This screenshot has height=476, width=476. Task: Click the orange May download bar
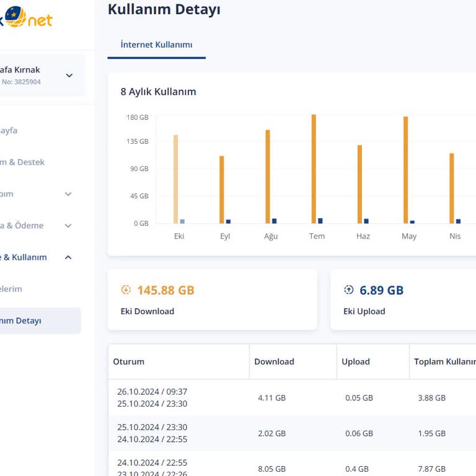pyautogui.click(x=405, y=169)
